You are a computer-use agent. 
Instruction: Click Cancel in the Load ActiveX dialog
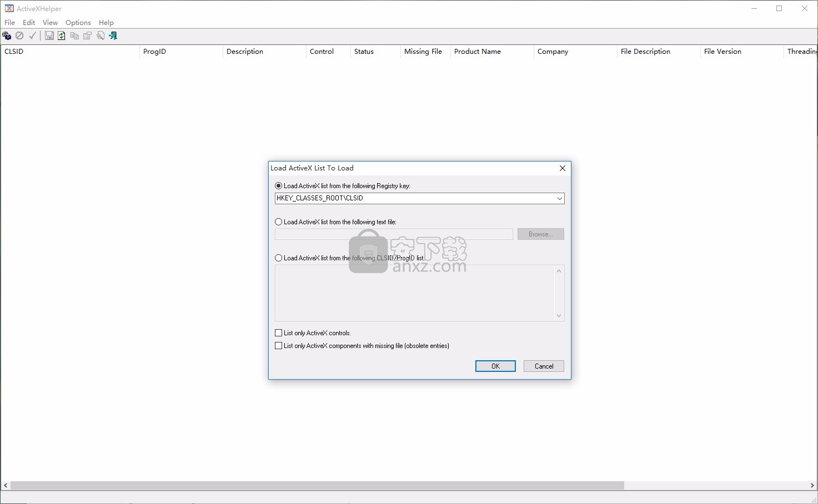point(544,366)
